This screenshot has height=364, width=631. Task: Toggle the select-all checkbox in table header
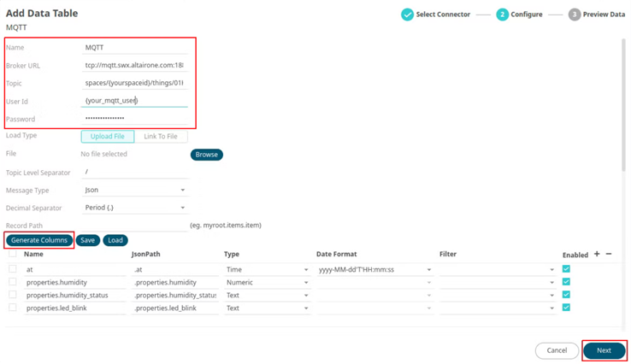[13, 254]
